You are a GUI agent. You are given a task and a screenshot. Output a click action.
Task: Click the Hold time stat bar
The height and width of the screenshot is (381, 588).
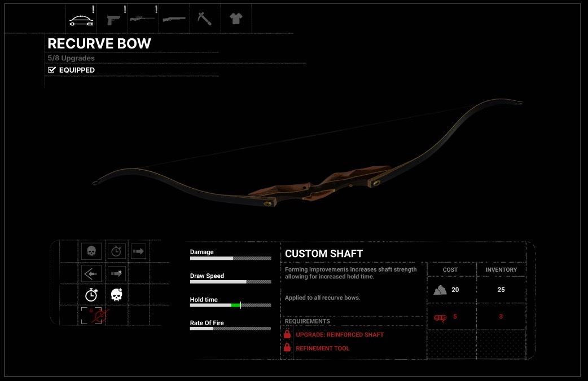click(x=231, y=305)
